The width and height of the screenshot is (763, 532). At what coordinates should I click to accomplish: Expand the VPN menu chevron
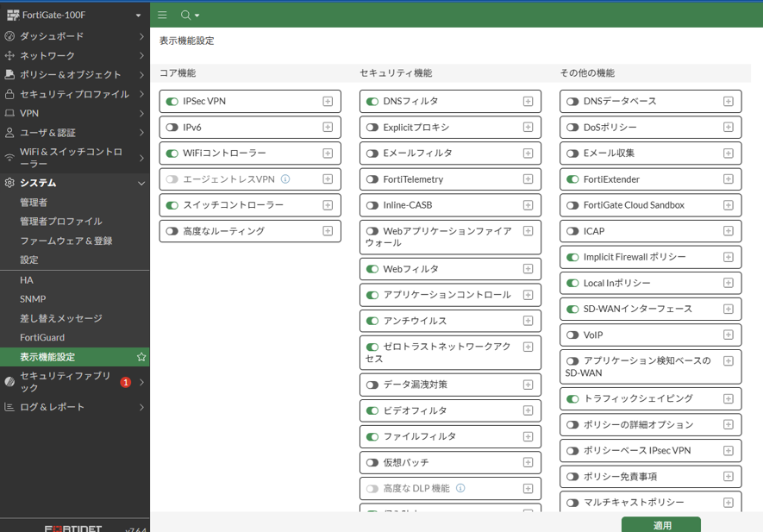(x=141, y=113)
